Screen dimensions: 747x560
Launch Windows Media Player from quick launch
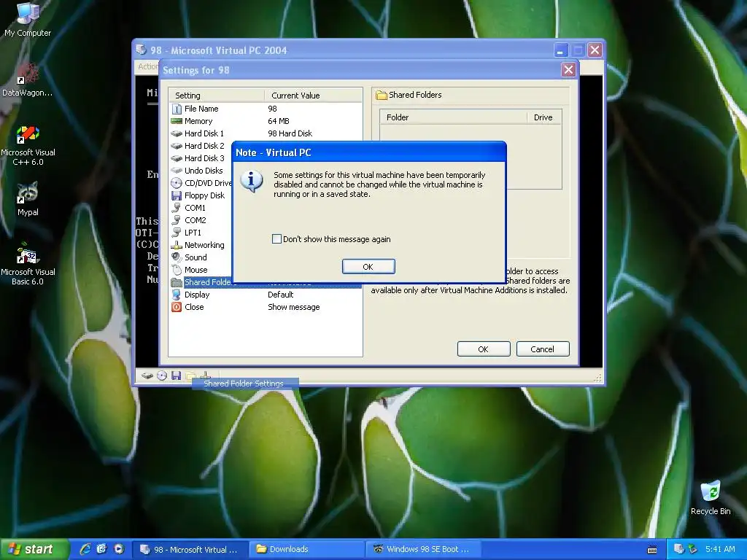(x=119, y=549)
